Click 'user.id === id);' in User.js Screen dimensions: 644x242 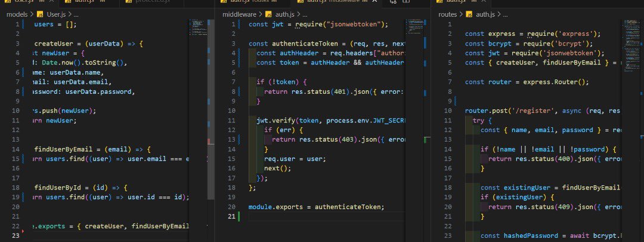pos(159,197)
